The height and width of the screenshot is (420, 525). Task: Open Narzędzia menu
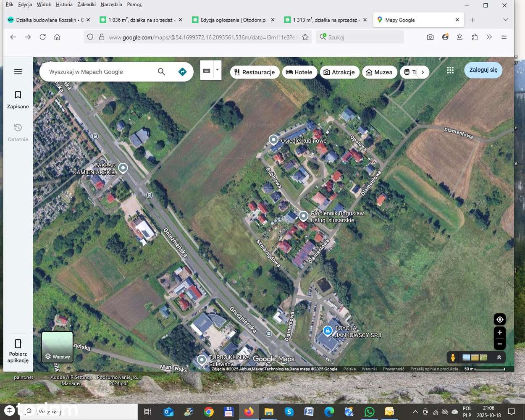111,5
